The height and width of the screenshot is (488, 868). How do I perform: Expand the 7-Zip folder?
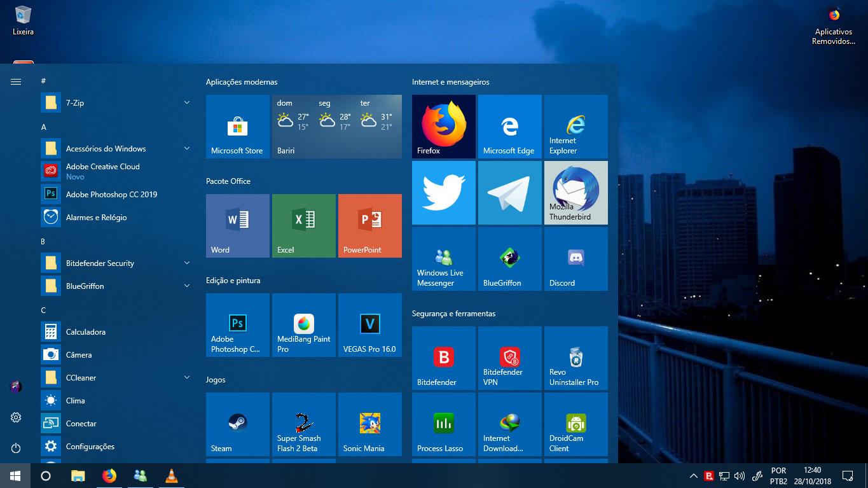[117, 102]
